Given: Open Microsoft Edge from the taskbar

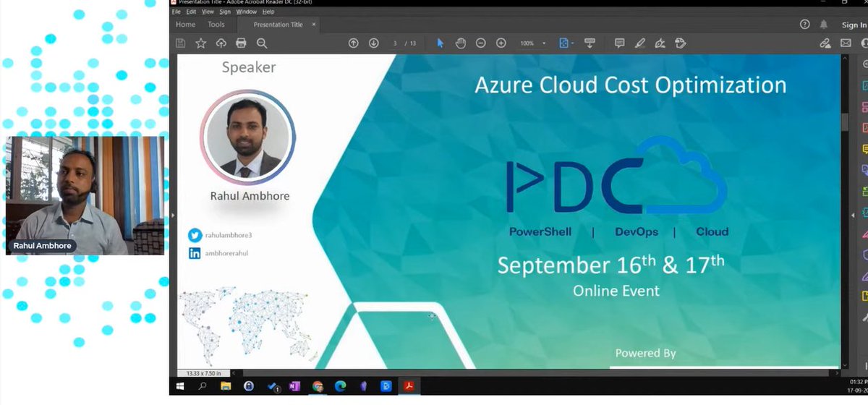Looking at the screenshot, I should pos(340,386).
